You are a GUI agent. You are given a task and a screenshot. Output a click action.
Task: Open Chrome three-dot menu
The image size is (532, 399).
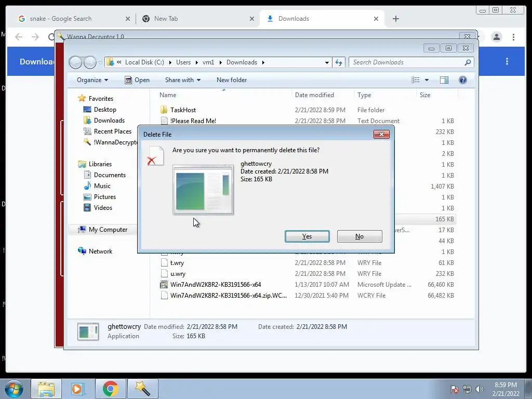pos(513,37)
